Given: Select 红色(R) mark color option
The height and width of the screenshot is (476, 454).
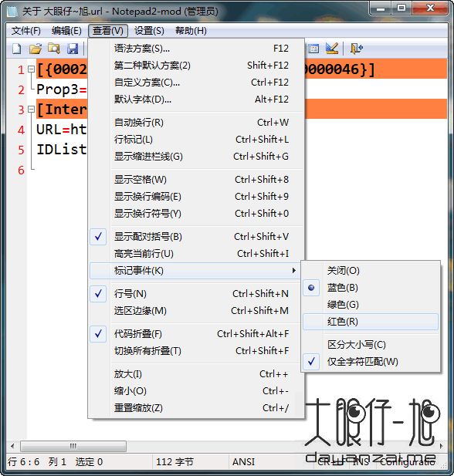Looking at the screenshot, I should (x=371, y=322).
